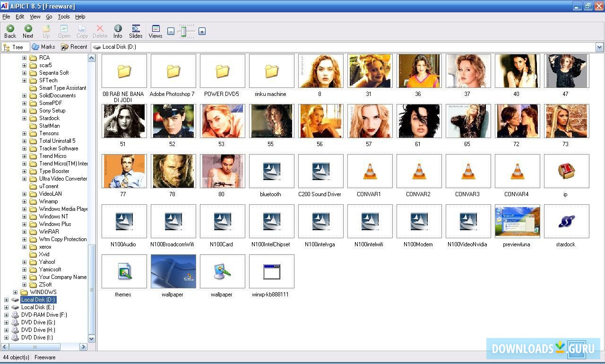Switch to the Tree tab
Screen dimensions: 605x364
pos(16,47)
